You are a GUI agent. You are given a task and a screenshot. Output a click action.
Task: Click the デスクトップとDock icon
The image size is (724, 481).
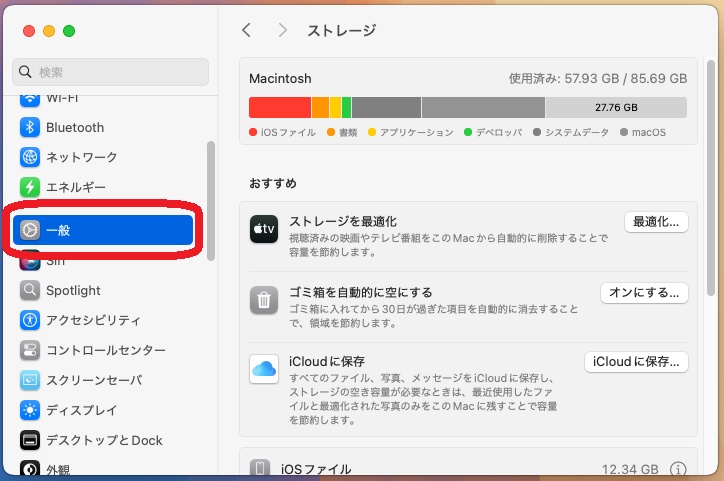coord(30,440)
